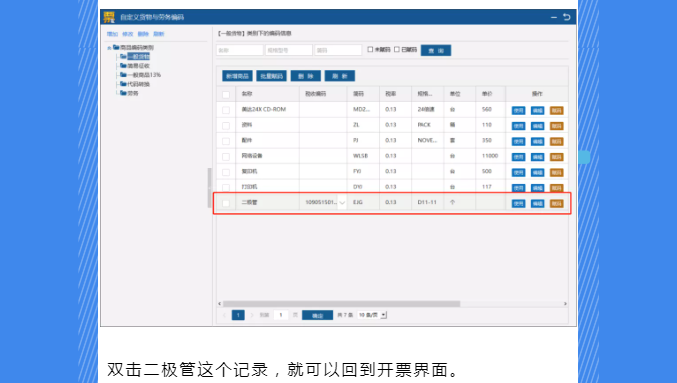Click 使用 button in the ZL row
This screenshot has width=677, height=383.
519,126
